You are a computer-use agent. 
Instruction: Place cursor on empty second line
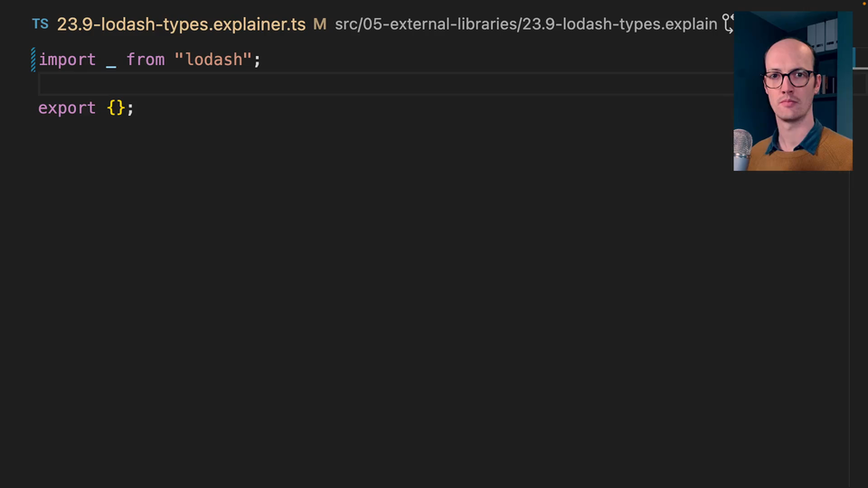[271, 84]
